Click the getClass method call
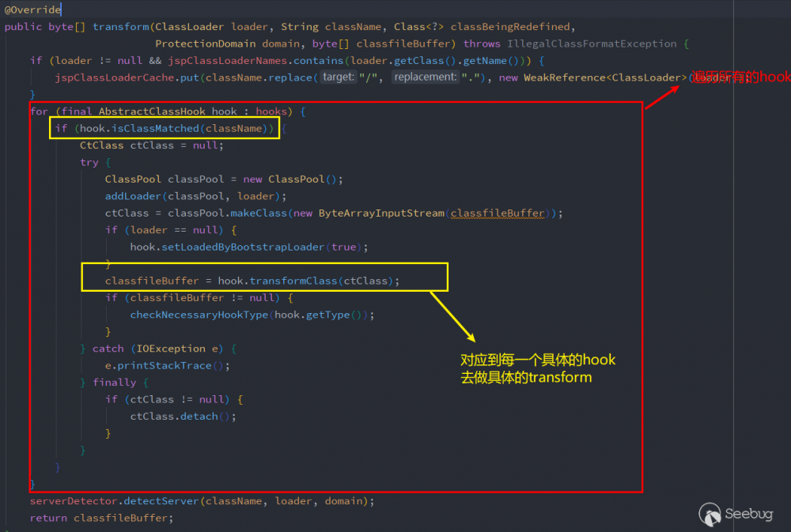 [418, 61]
